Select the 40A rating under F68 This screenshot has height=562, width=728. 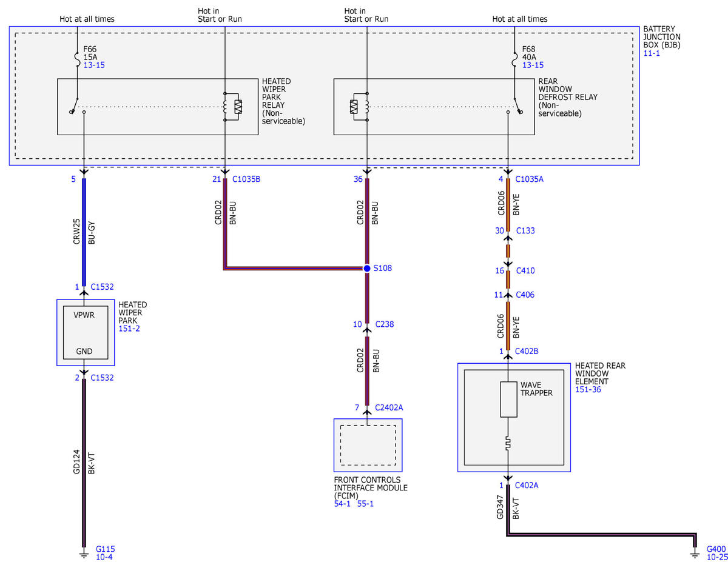click(x=528, y=57)
